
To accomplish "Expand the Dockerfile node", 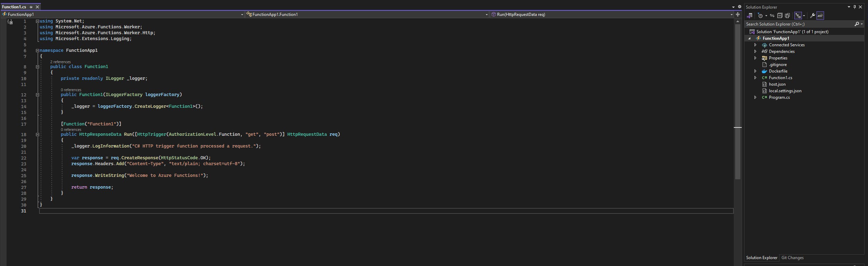I will coord(755,71).
